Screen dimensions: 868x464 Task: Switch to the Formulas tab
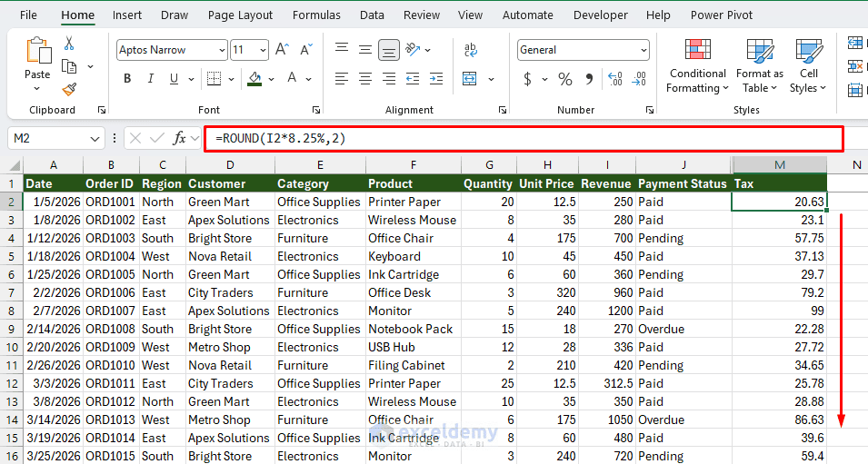click(x=316, y=15)
